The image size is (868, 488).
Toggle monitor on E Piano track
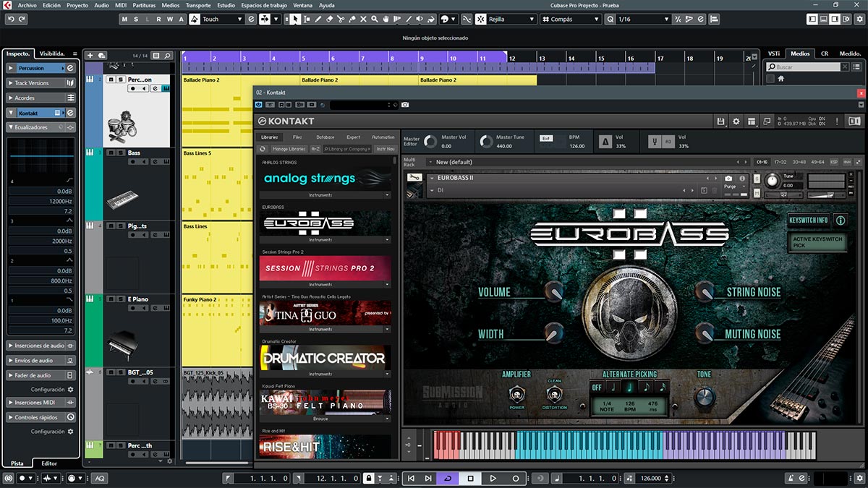point(145,309)
